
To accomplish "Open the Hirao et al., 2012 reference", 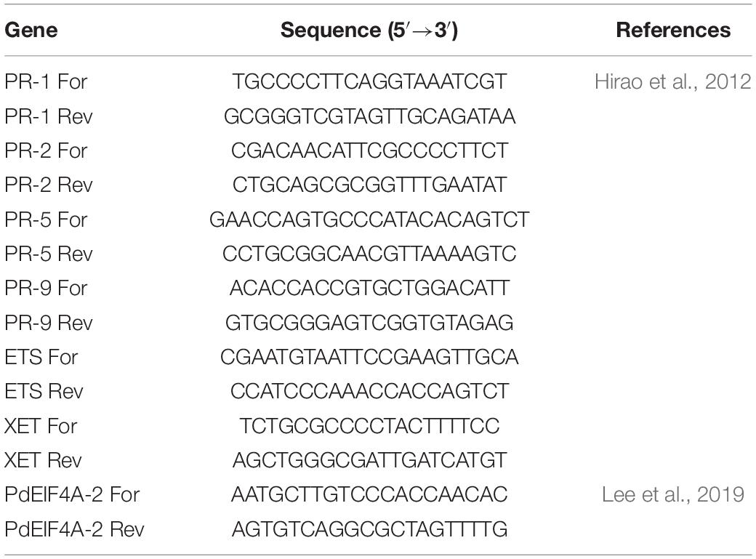I will [x=672, y=81].
